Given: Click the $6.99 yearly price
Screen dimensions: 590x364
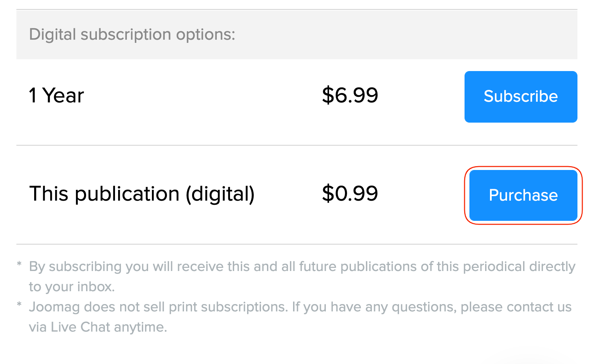Looking at the screenshot, I should point(350,95).
